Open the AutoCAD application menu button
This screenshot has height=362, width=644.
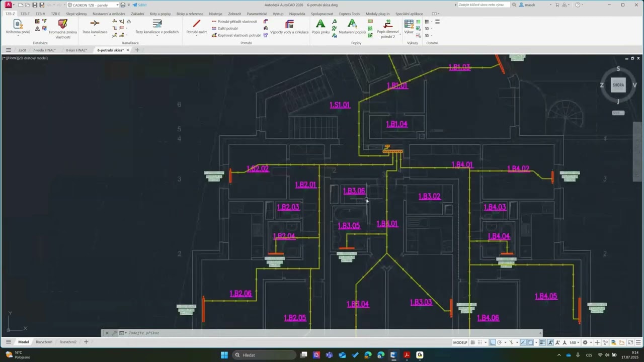click(x=8, y=5)
